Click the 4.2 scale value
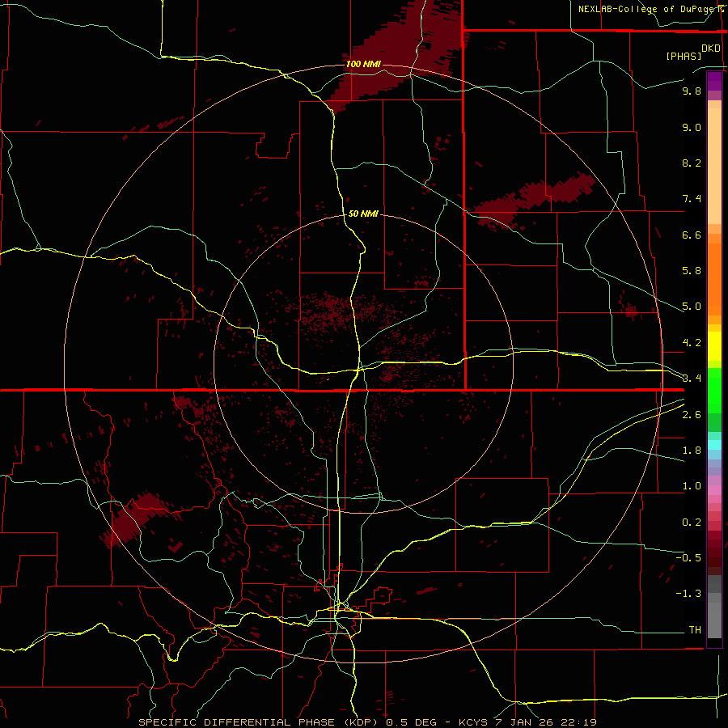This screenshot has height=728, width=728. click(692, 343)
